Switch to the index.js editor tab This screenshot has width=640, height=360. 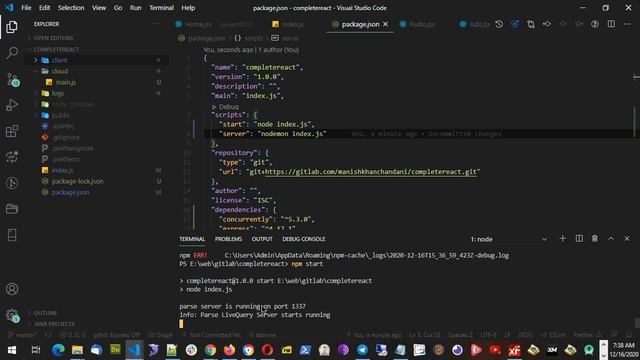293,24
